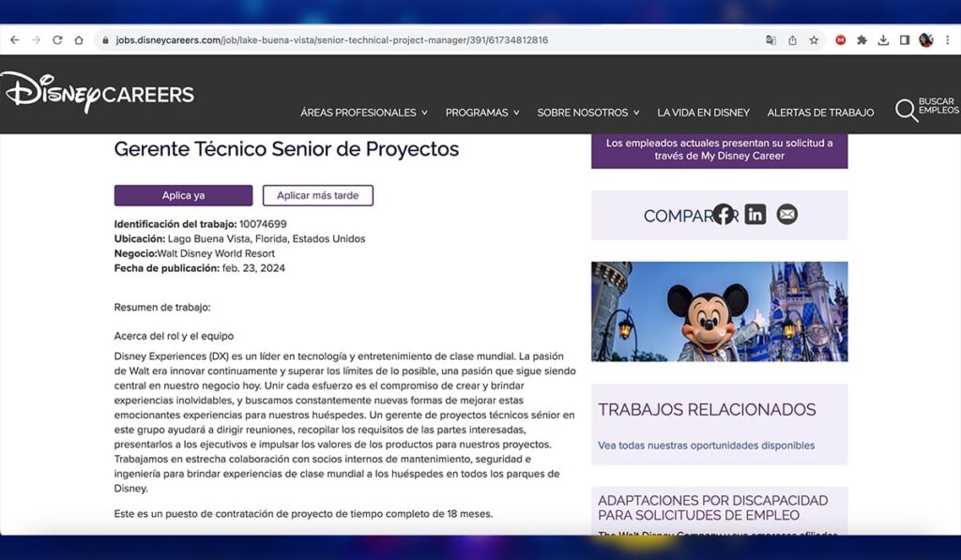
Task: Click the 18 meses contract sentence
Action: (x=303, y=514)
